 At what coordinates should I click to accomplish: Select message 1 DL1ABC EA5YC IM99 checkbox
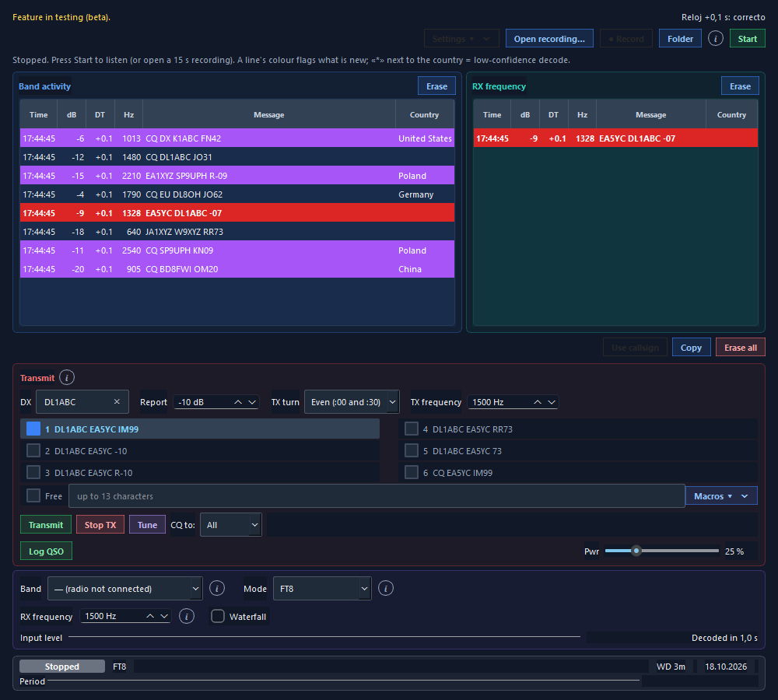click(33, 429)
